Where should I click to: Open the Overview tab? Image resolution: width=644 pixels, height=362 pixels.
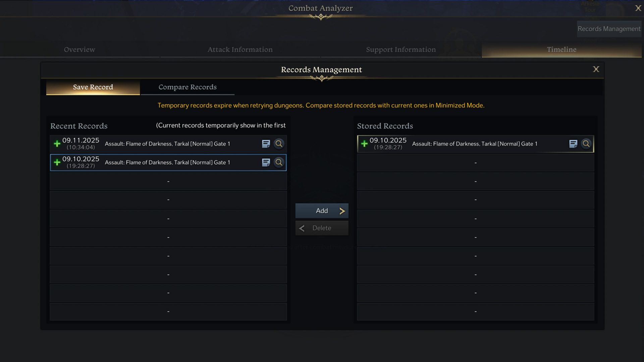point(79,50)
